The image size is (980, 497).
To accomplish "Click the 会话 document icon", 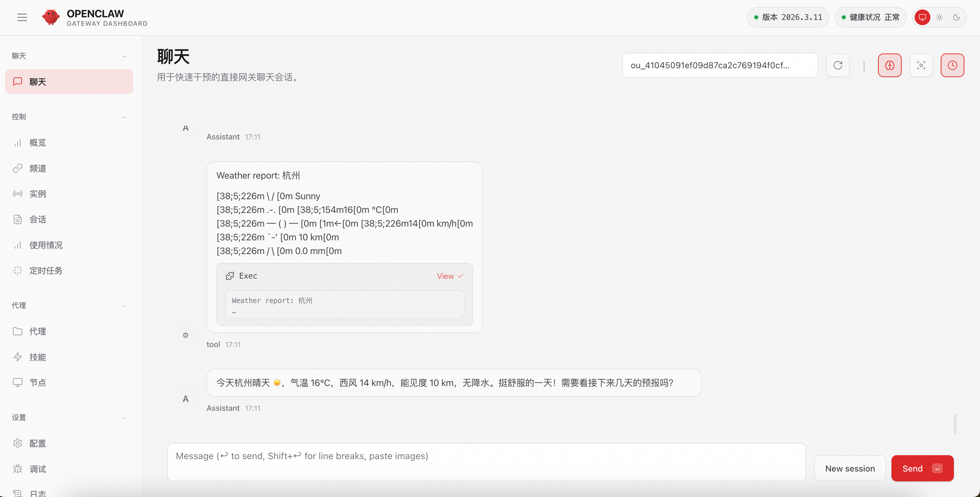I will tap(18, 219).
